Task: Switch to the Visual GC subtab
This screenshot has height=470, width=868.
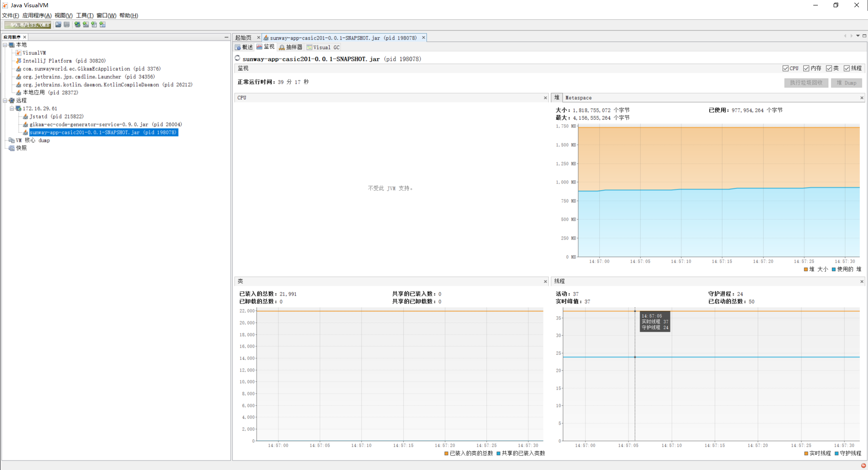Action: [323, 47]
